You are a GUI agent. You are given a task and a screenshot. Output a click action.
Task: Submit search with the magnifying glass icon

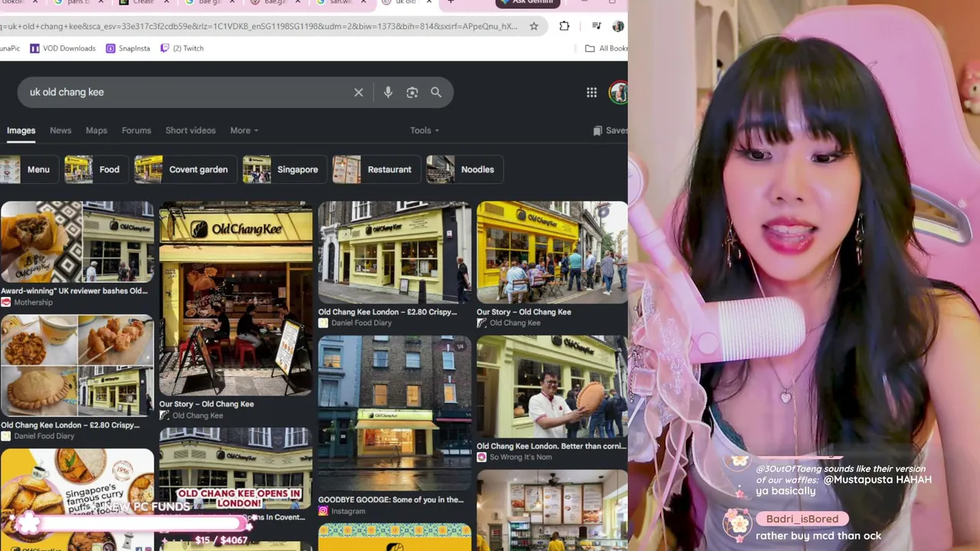[436, 93]
